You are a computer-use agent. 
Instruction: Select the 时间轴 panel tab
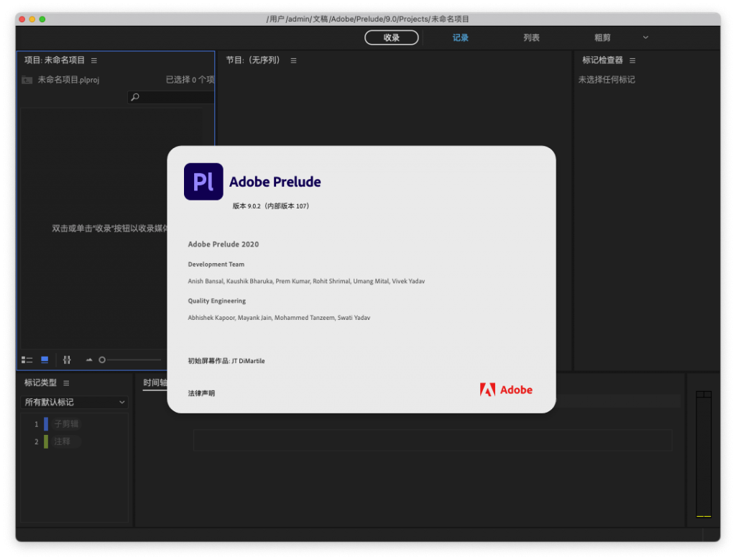(155, 383)
